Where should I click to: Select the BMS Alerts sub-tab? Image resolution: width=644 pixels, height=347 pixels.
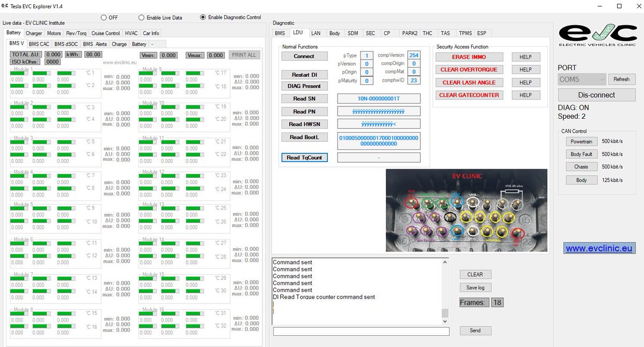click(95, 44)
